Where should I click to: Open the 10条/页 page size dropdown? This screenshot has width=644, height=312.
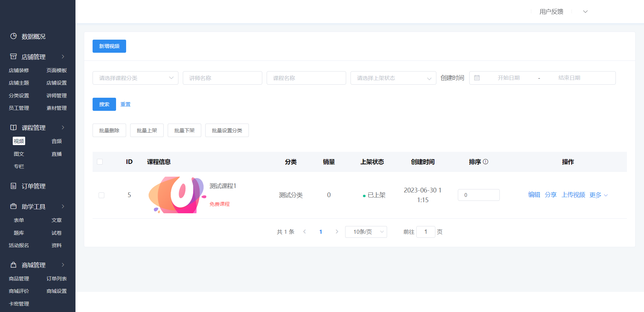coord(366,231)
